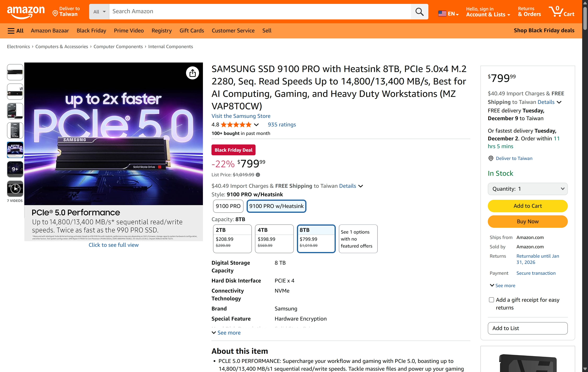Open the cart icon
The image size is (588, 372).
tap(561, 11)
